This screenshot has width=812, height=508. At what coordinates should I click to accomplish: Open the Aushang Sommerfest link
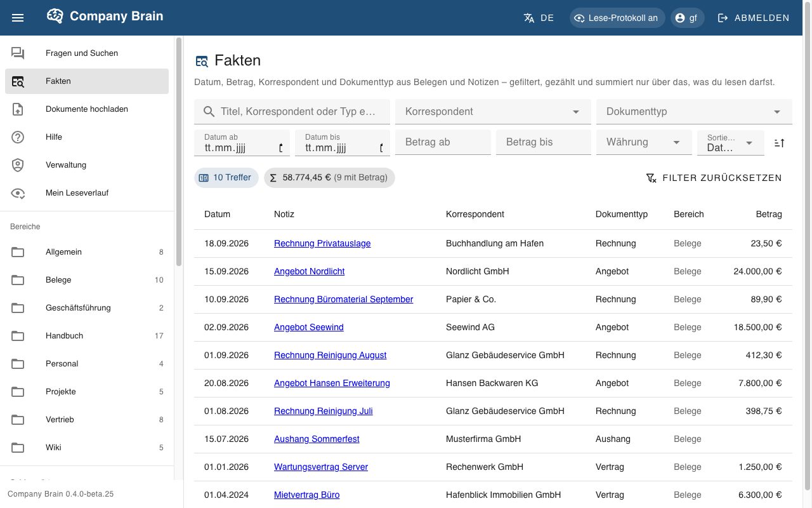pos(317,439)
